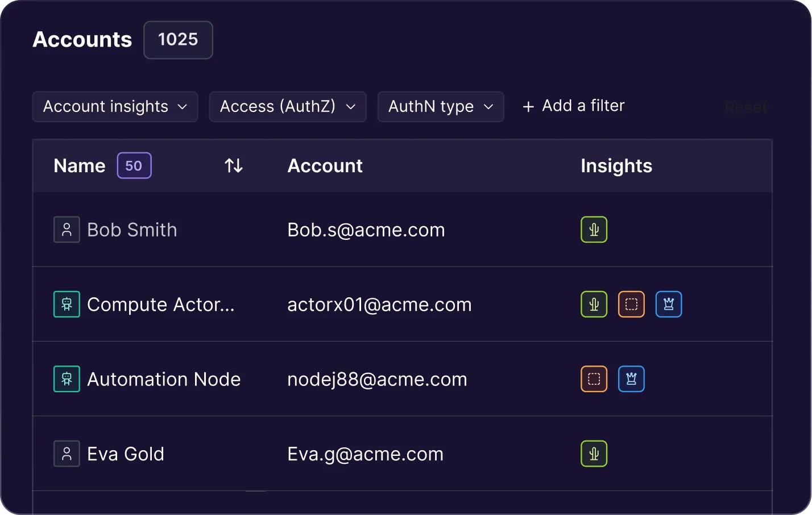Click the Account column header

coord(325,165)
